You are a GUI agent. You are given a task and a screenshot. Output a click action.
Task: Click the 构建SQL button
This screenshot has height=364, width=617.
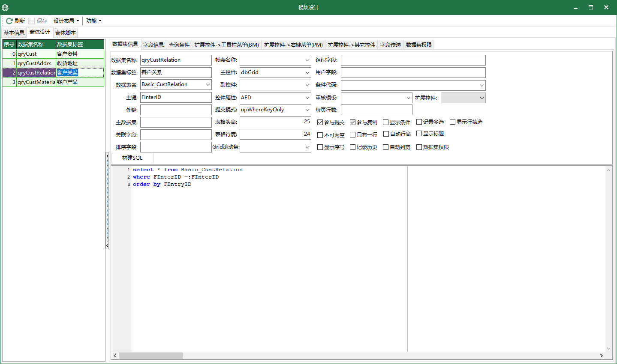(x=132, y=158)
